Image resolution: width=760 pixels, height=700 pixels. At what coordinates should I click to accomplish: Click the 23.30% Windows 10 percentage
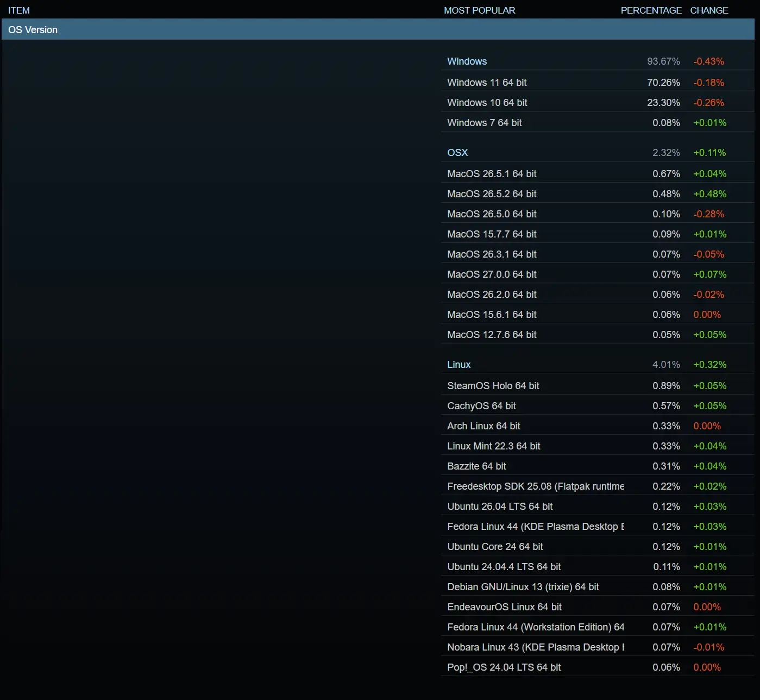pyautogui.click(x=663, y=103)
